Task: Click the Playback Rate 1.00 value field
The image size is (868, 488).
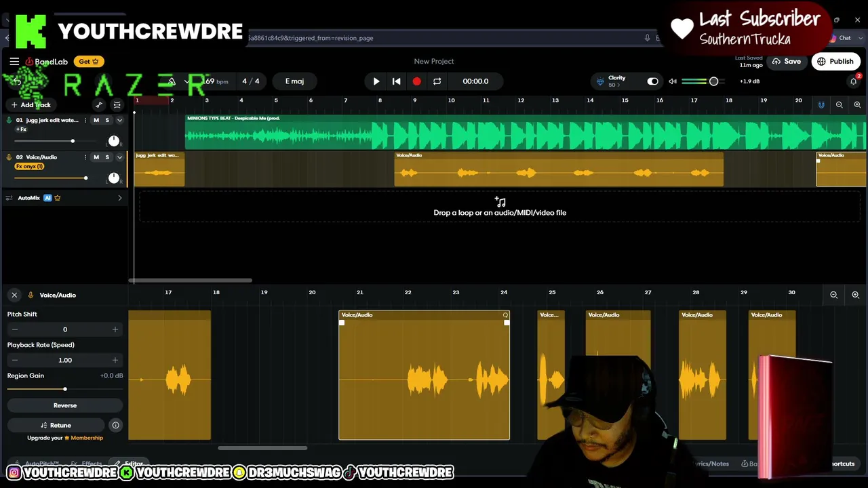Action: click(65, 360)
